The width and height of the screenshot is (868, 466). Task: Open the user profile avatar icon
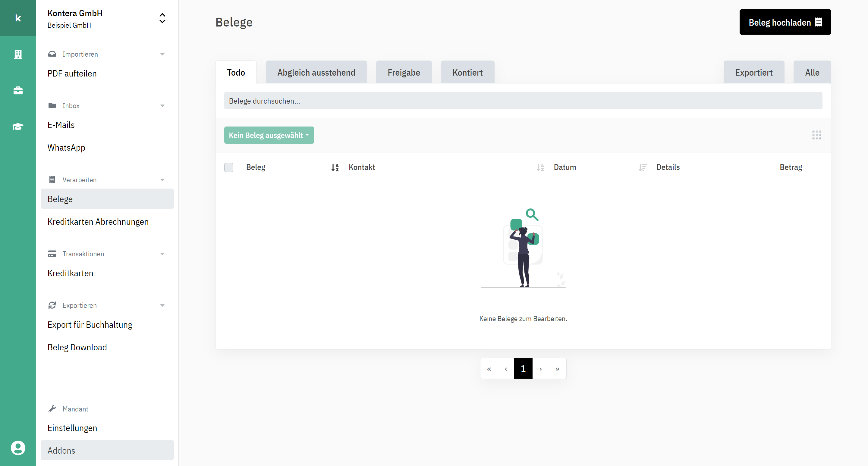[18, 448]
